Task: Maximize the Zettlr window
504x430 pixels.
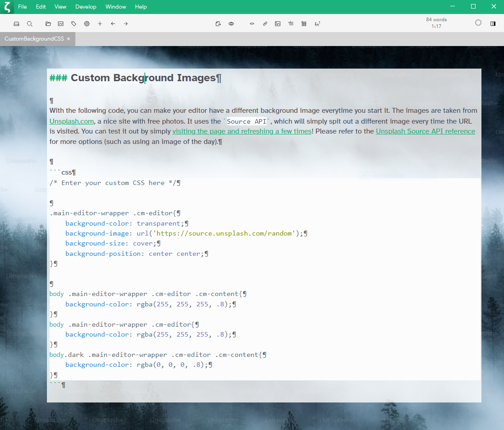Action: (473, 6)
